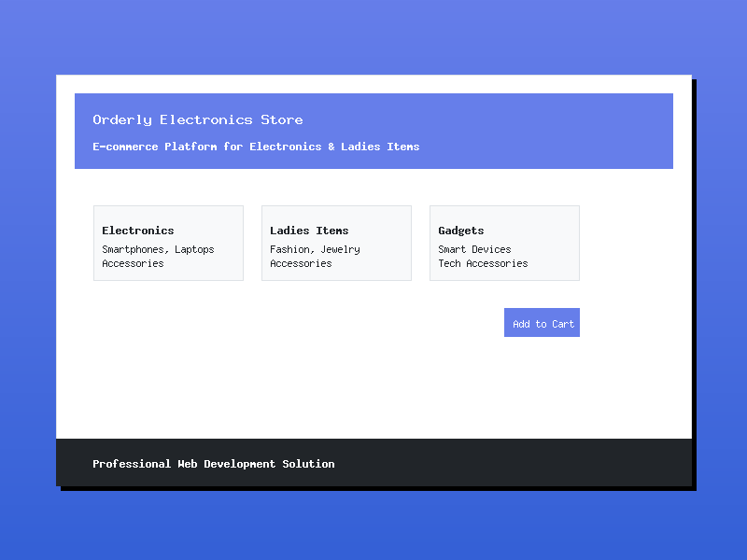Click the Tech Accessories label

coord(483,263)
